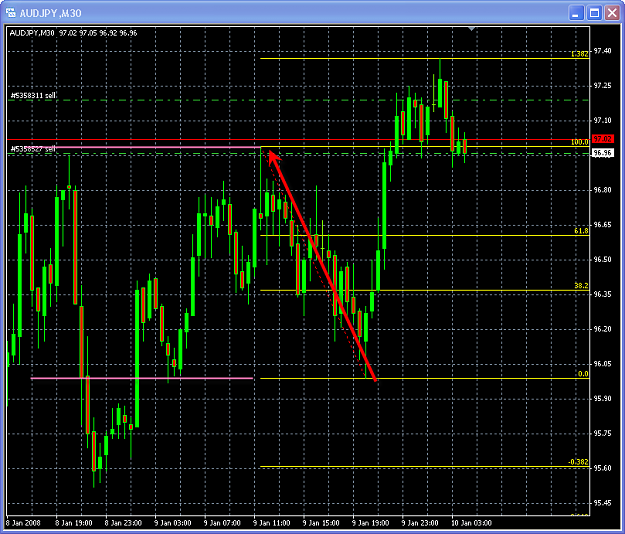The width and height of the screenshot is (625, 534).
Task: Click the chart shift triangle marker at top
Action: click(x=472, y=29)
